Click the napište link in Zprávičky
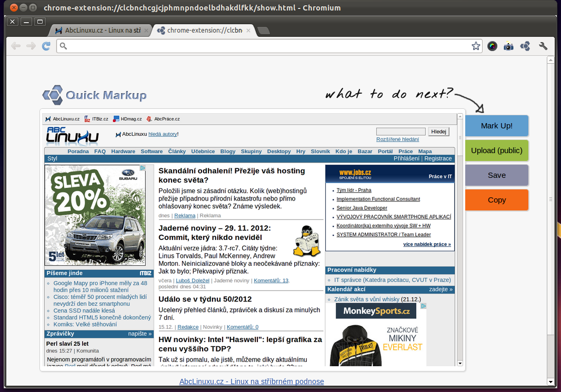This screenshot has width=561, height=392. tap(140, 334)
